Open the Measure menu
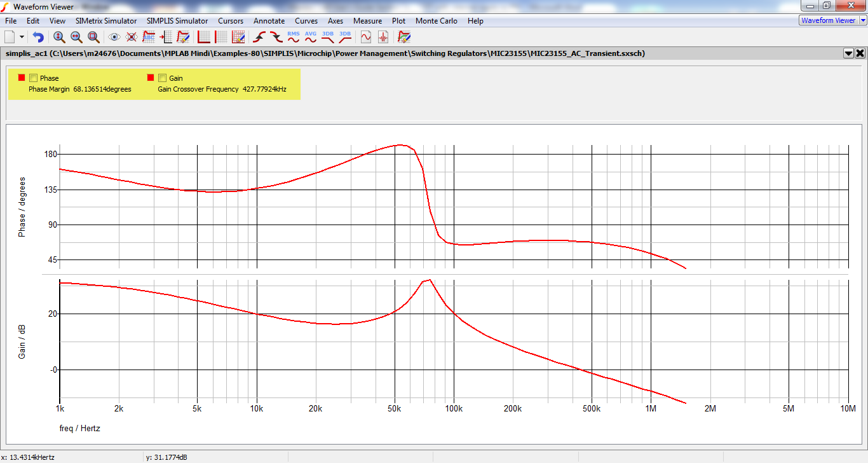 click(x=368, y=21)
